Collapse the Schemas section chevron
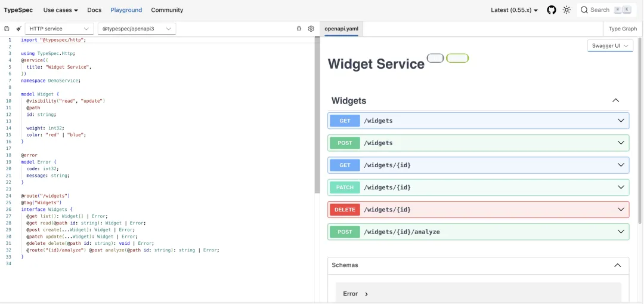The width and height of the screenshot is (644, 304). 617,265
